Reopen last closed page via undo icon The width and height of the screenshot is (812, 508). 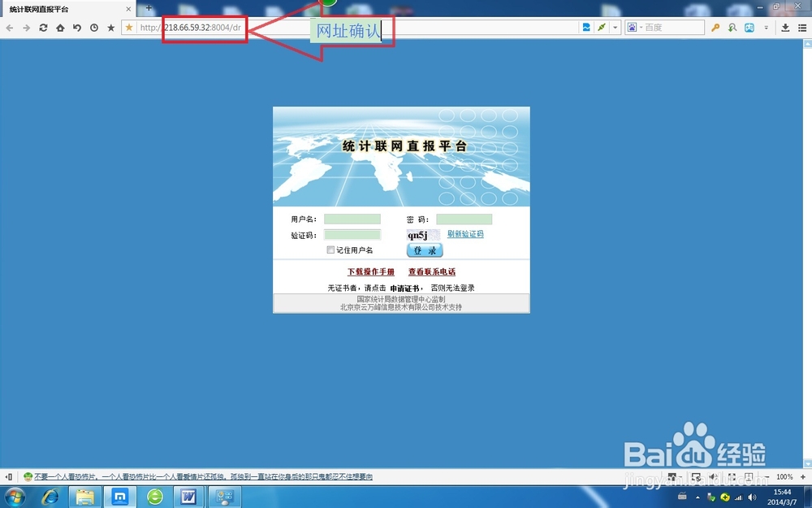pyautogui.click(x=77, y=28)
